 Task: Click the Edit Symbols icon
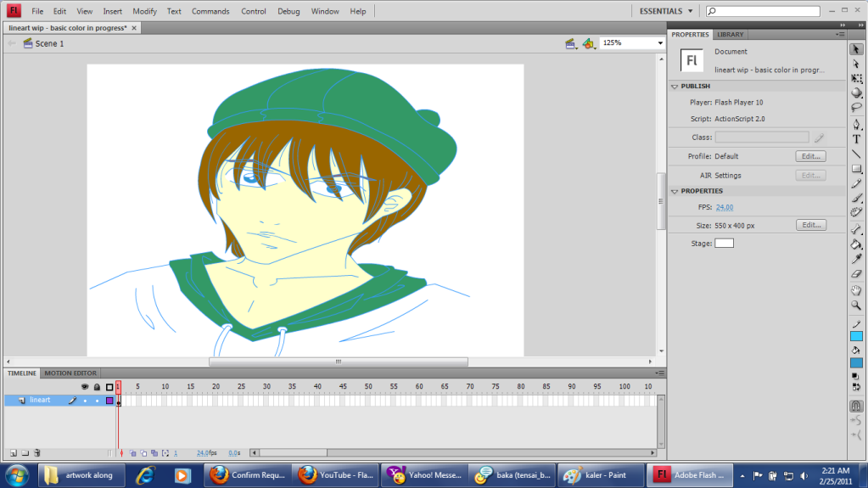point(589,44)
